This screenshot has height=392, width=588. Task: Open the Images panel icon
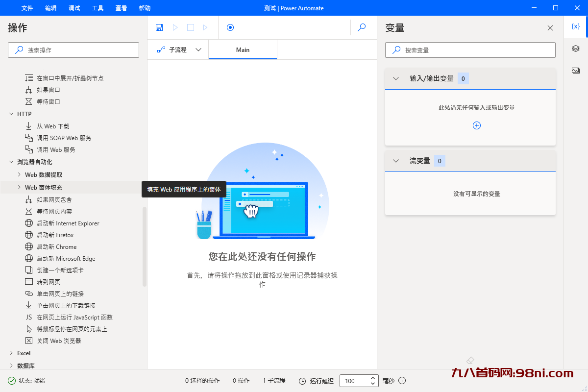(x=576, y=71)
